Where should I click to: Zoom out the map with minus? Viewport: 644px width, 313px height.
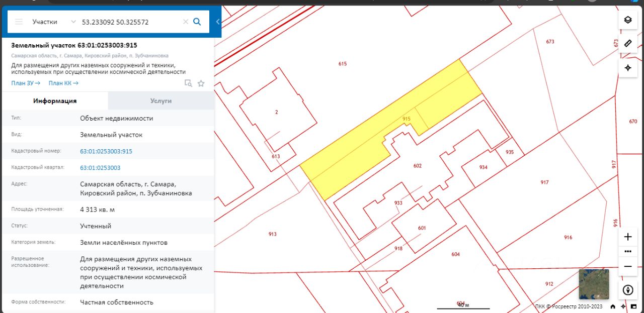coord(628,266)
